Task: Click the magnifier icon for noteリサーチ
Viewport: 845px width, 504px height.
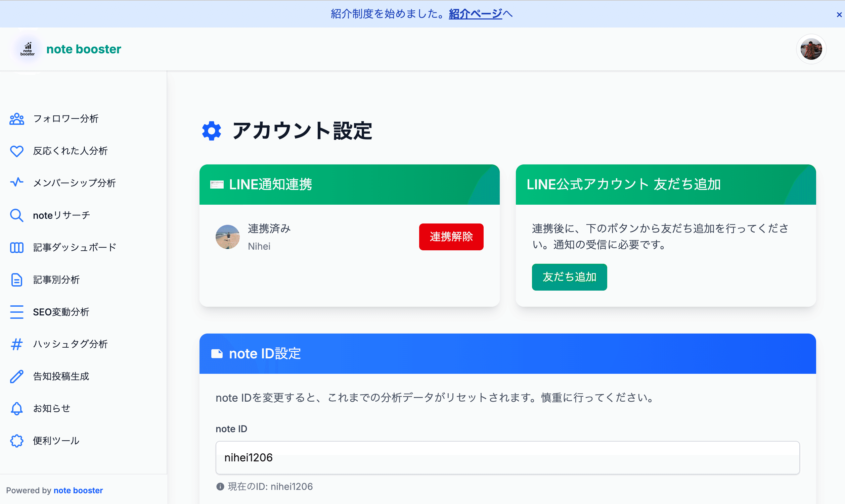Action: [x=17, y=215]
